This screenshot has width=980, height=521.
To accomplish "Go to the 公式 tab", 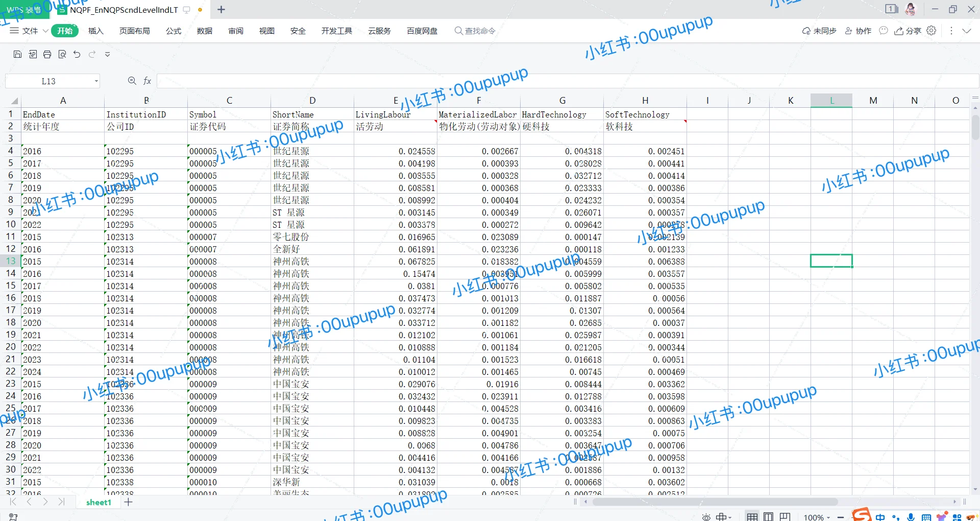I will click(174, 31).
